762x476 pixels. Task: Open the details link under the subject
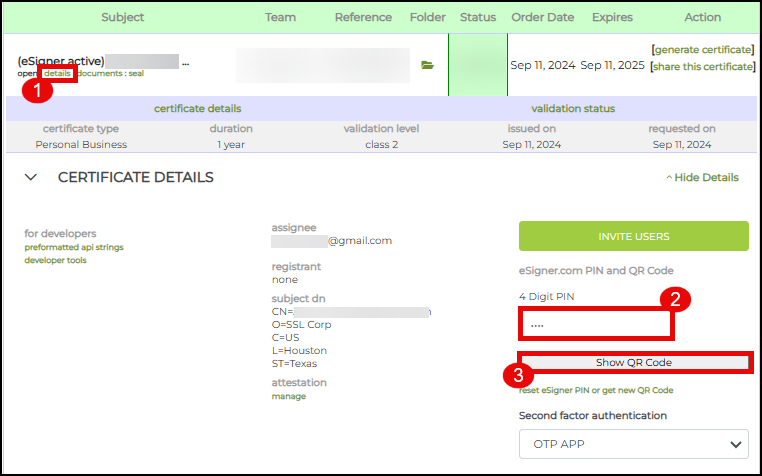57,75
